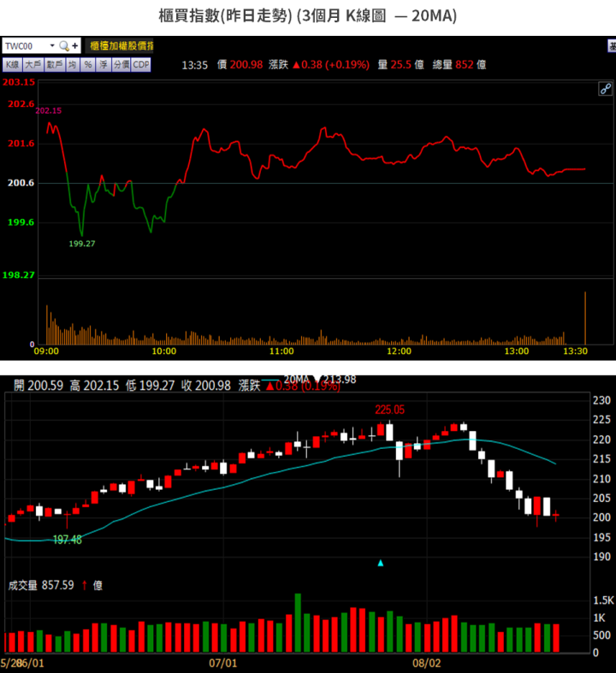Click the red arrow beside volume 857.59
The width and height of the screenshot is (616, 673).
pos(85,586)
